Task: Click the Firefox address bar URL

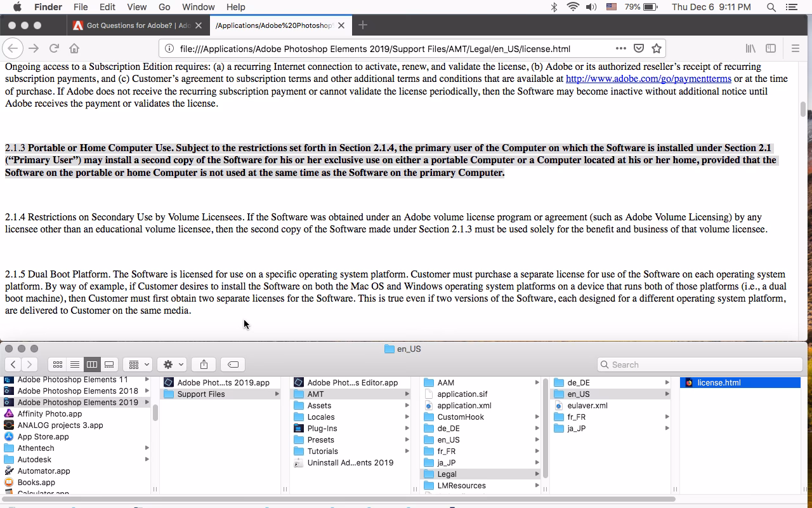Action: [375, 49]
